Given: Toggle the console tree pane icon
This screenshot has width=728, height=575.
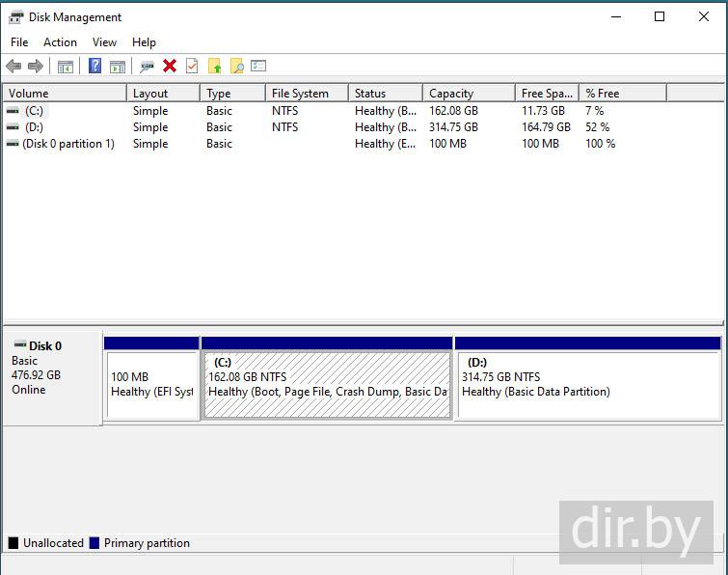Looking at the screenshot, I should click(x=66, y=66).
